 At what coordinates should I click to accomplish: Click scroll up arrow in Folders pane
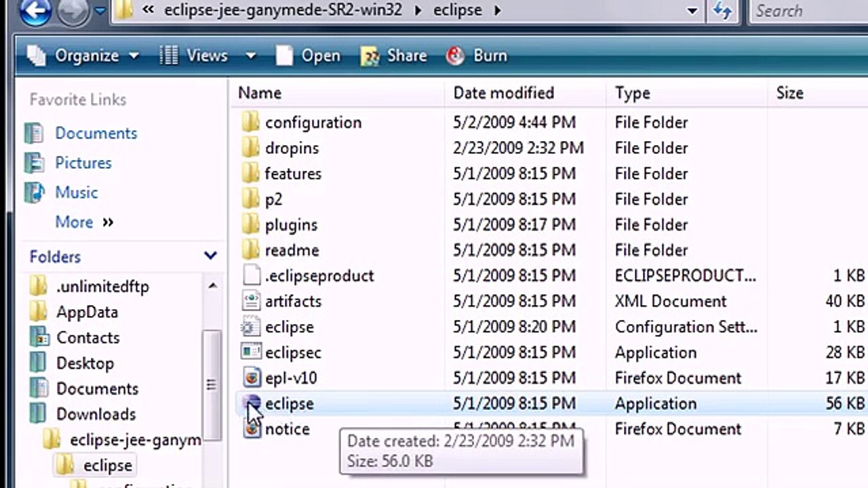click(212, 286)
